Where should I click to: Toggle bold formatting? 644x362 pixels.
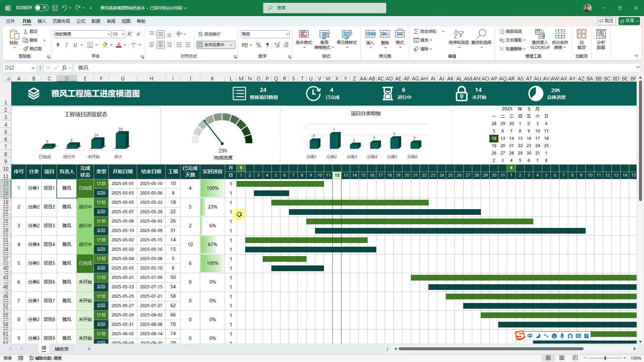tap(58, 45)
